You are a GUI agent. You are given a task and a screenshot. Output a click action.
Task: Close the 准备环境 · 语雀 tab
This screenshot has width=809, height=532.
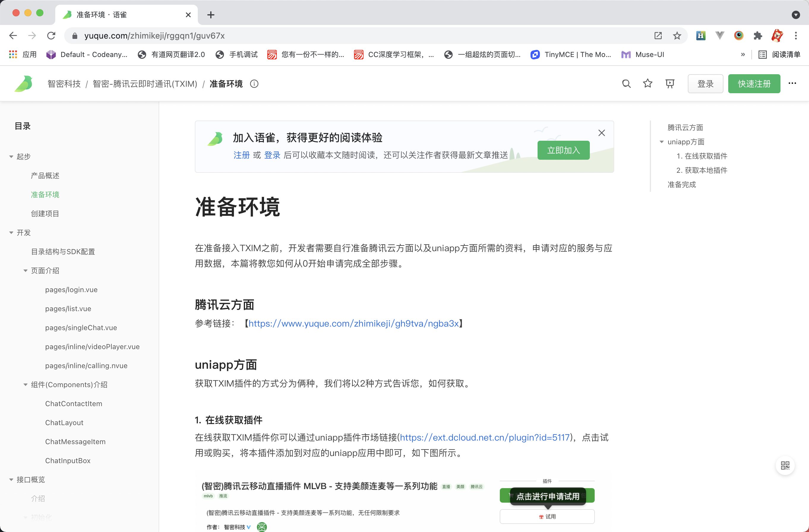[x=188, y=15]
